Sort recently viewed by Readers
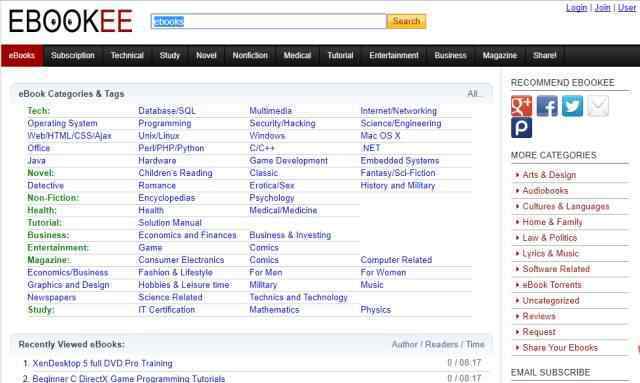Image resolution: width=640 pixels, height=383 pixels. pyautogui.click(x=441, y=345)
